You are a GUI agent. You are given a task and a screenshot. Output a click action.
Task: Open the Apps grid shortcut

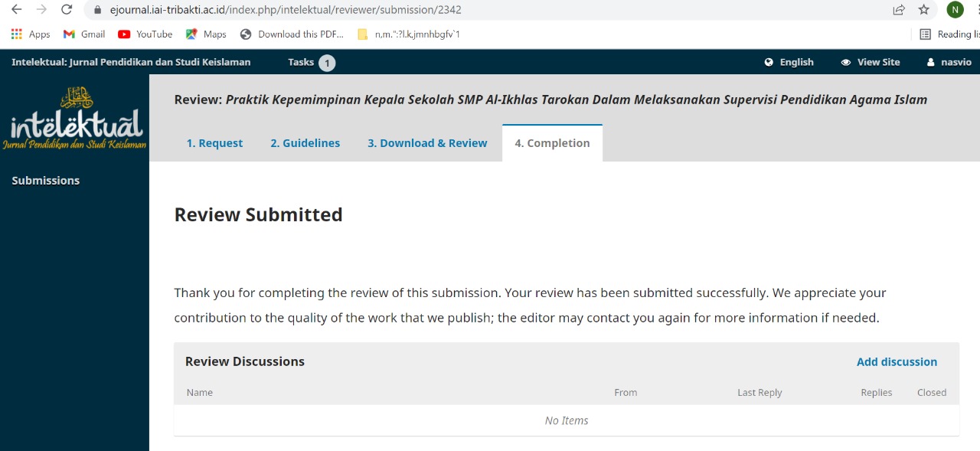click(31, 34)
